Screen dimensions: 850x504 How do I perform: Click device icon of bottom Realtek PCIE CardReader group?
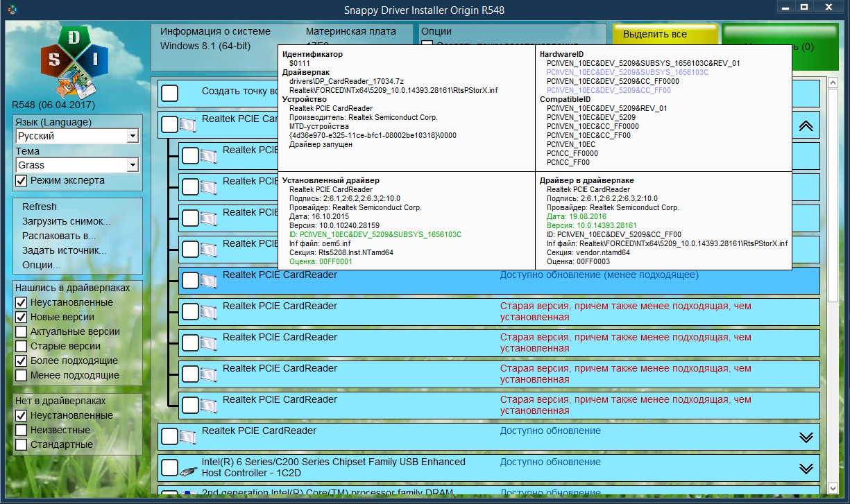pyautogui.click(x=188, y=437)
